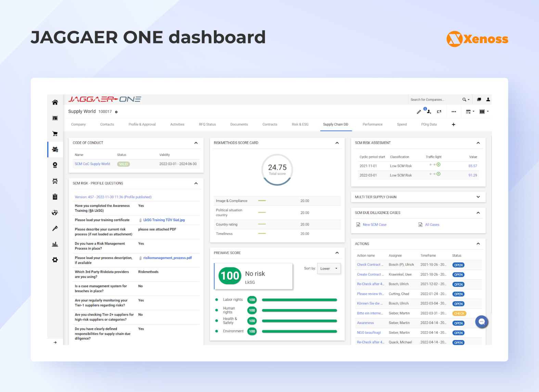
Task: Open the NGO beauftragt action link
Action: pos(369,332)
